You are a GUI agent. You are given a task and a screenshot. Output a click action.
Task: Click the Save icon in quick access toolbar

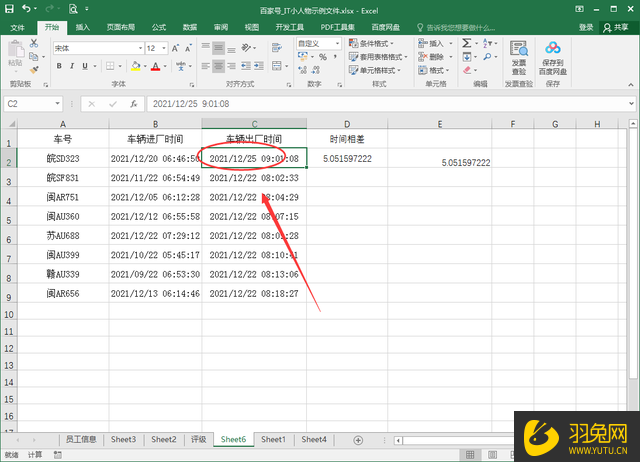click(x=9, y=9)
